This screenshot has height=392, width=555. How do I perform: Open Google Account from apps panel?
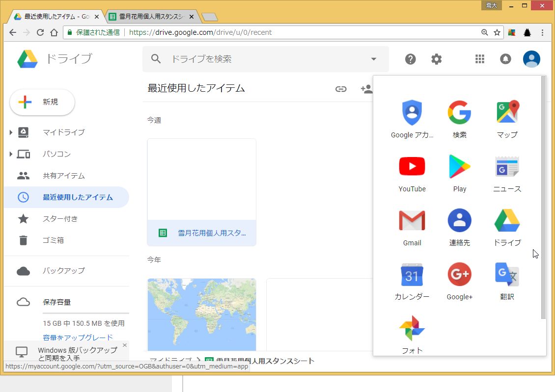[412, 119]
